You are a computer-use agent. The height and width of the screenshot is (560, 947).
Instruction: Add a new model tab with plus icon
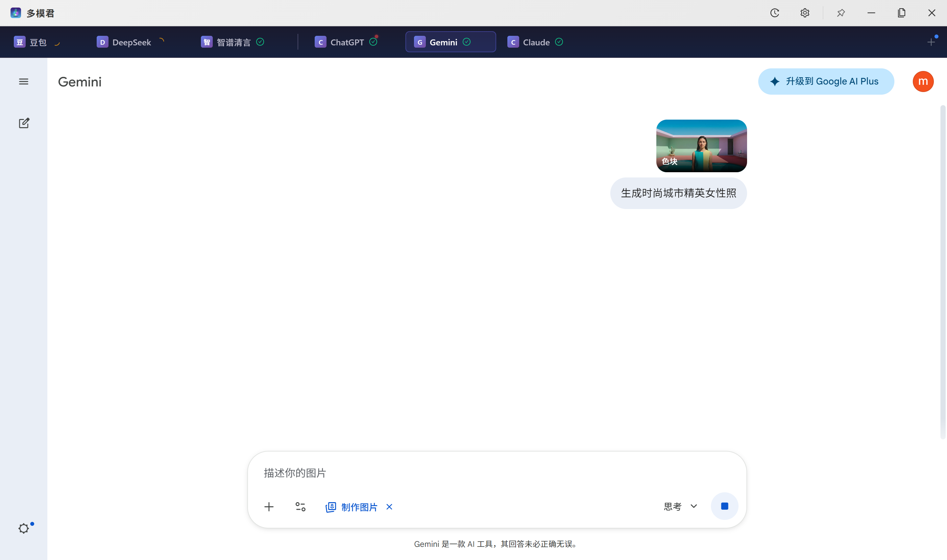point(931,42)
